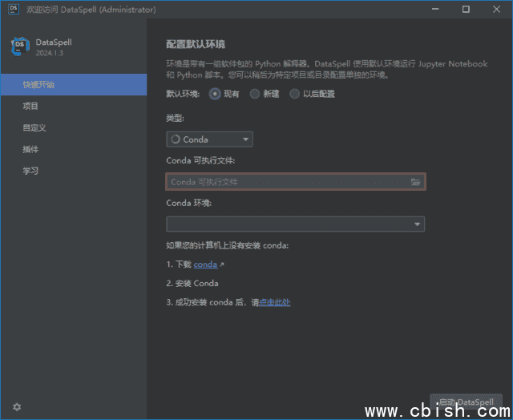Expand the Conda 环境 dropdown
This screenshot has width=513, height=420.
(296, 224)
